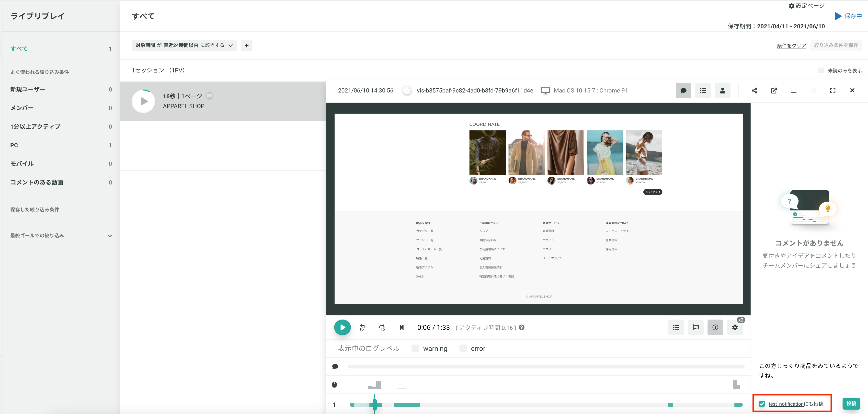This screenshot has width=868, height=414.
Task: Show help for active time
Action: (x=522, y=327)
